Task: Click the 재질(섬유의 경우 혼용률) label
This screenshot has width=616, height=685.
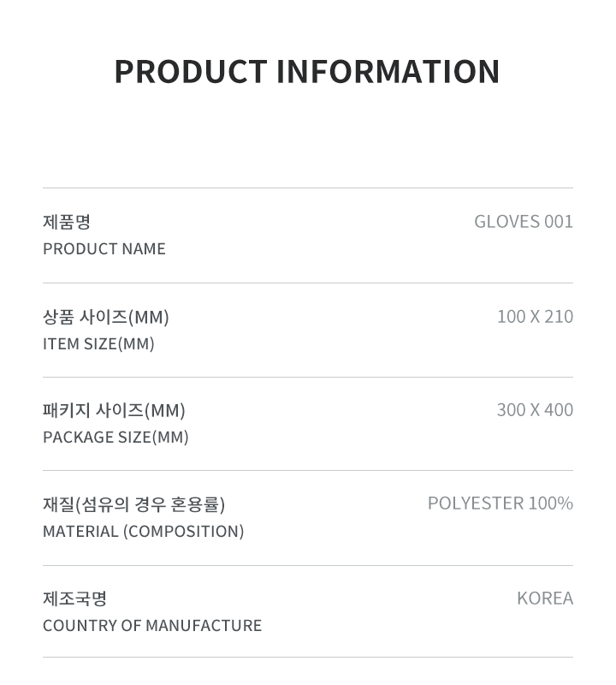Action: click(134, 504)
